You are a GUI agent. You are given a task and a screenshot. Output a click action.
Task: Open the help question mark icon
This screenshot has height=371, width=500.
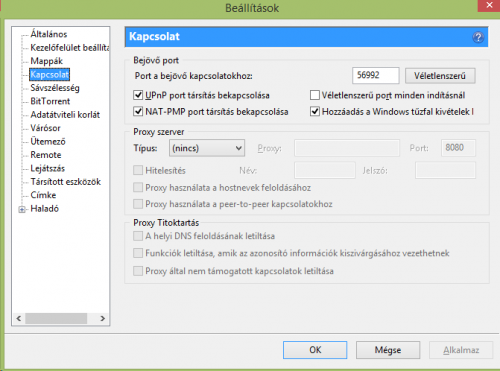(x=478, y=37)
